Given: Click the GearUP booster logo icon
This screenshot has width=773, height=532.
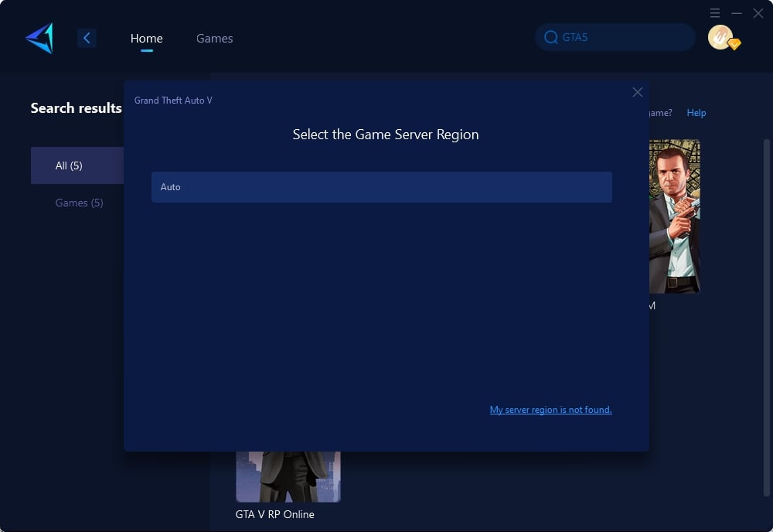Looking at the screenshot, I should (x=39, y=38).
